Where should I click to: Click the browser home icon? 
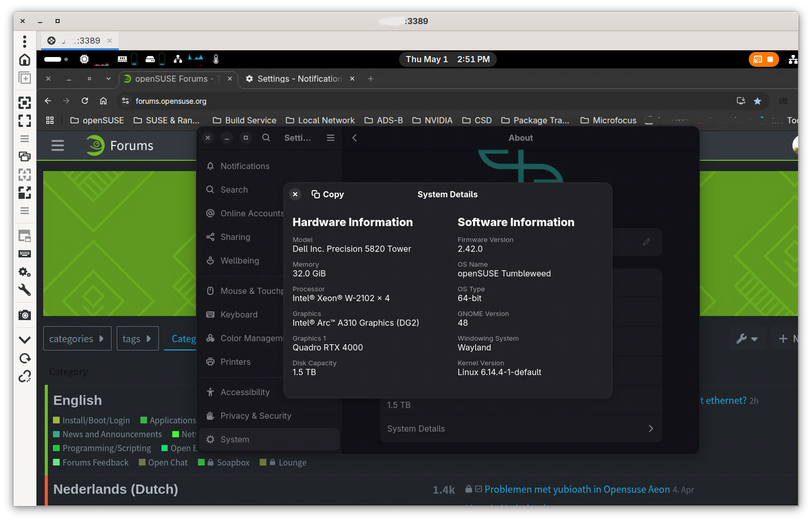pos(103,101)
